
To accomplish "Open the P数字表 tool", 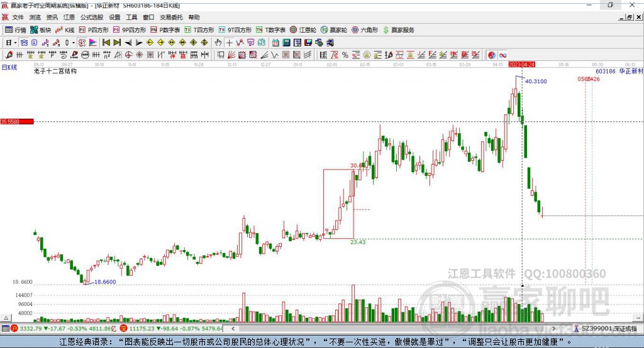I will pos(165,30).
